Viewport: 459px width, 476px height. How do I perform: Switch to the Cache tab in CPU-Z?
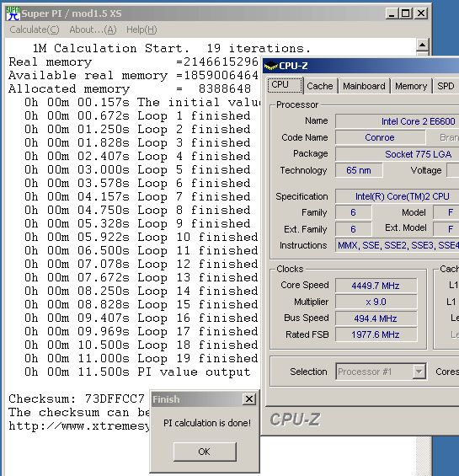coord(320,86)
